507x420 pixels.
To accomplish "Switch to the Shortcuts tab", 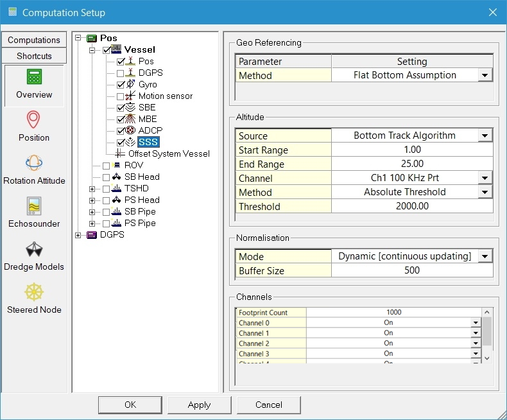I will (x=34, y=56).
